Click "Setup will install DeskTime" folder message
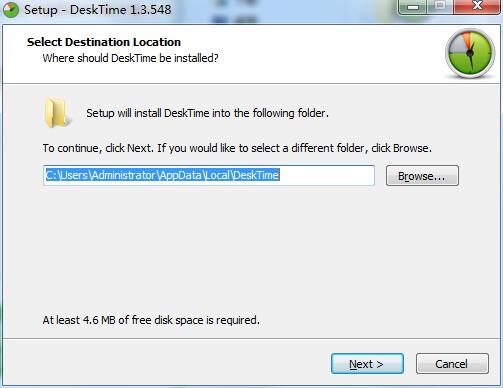 coord(207,113)
